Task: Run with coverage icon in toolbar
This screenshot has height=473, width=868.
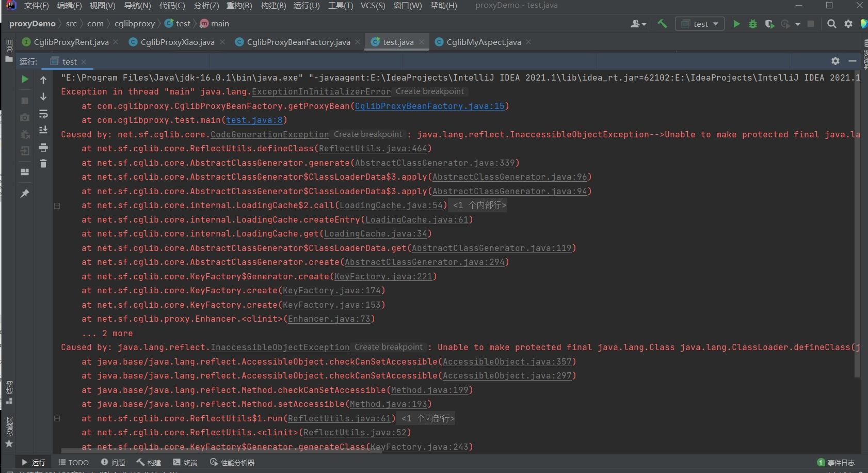Action: coord(769,24)
